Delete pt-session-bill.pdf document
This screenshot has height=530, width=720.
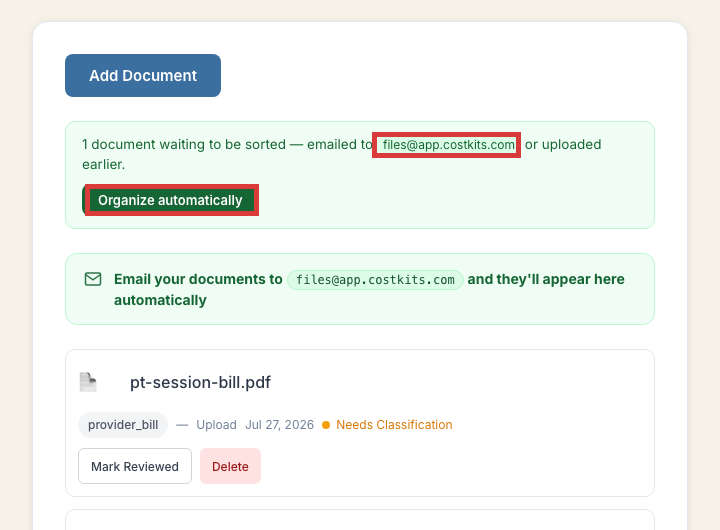click(x=231, y=466)
